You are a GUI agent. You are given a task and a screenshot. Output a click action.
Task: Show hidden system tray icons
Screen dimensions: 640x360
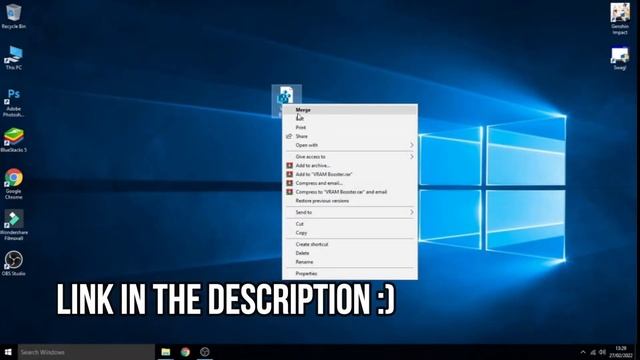583,352
